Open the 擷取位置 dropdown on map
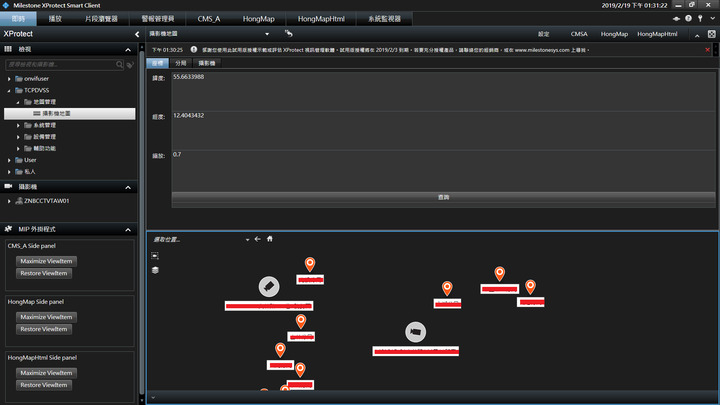 tap(246, 240)
